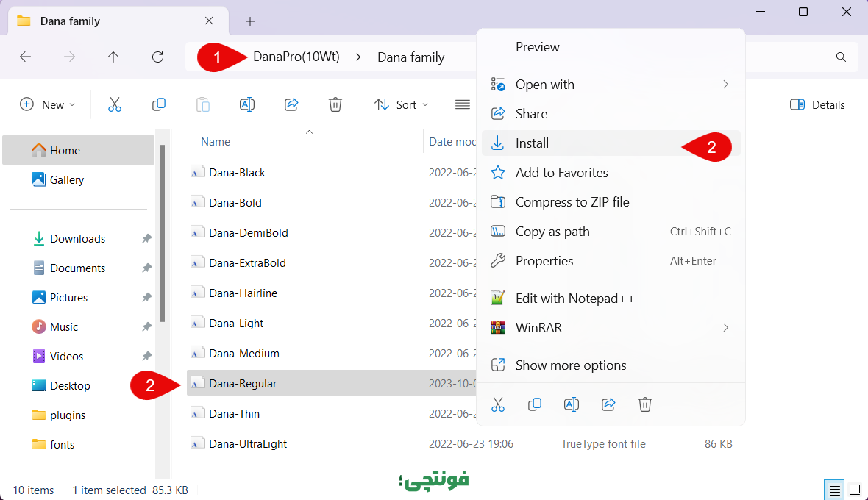This screenshot has height=500, width=868.
Task: Expand the WinRAR submenu arrow
Action: click(x=726, y=327)
